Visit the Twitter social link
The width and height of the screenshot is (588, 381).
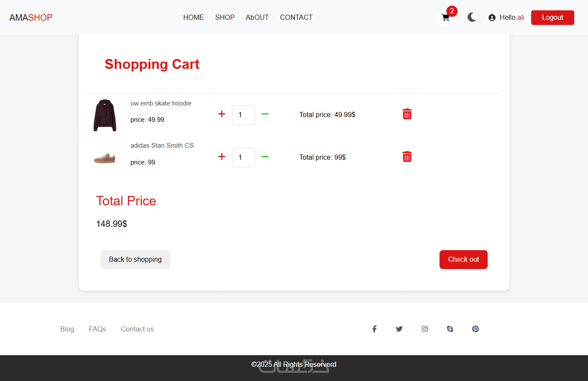pyautogui.click(x=399, y=329)
